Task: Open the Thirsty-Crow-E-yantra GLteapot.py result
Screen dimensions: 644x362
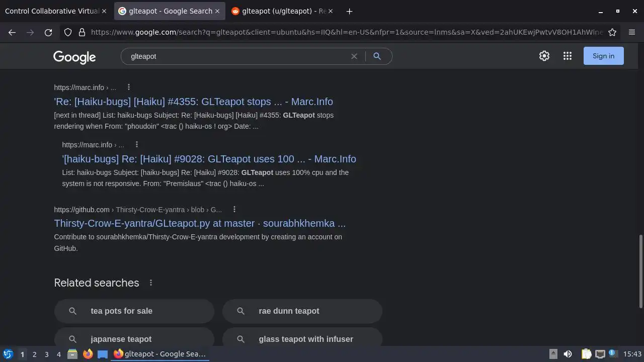Action: pyautogui.click(x=200, y=223)
